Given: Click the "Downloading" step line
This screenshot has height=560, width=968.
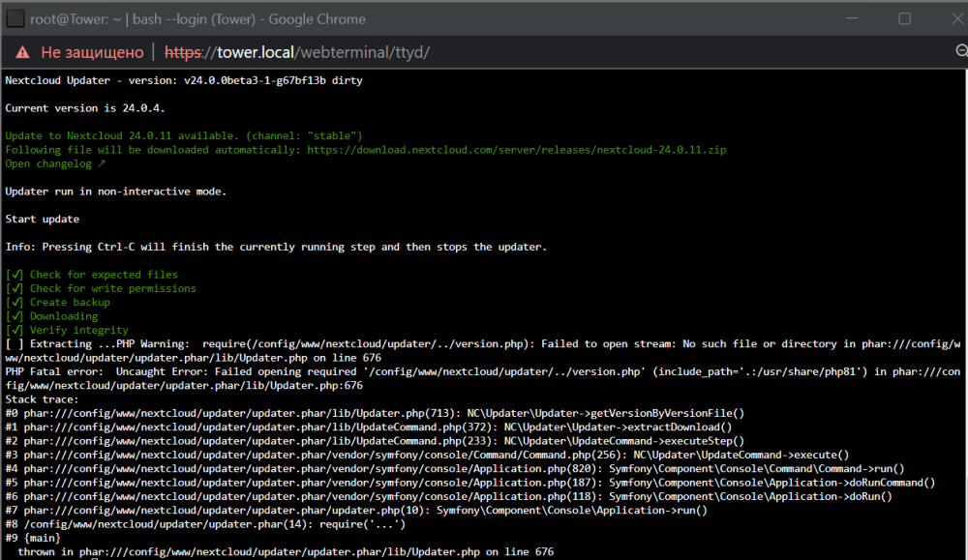Looking at the screenshot, I should (x=51, y=316).
